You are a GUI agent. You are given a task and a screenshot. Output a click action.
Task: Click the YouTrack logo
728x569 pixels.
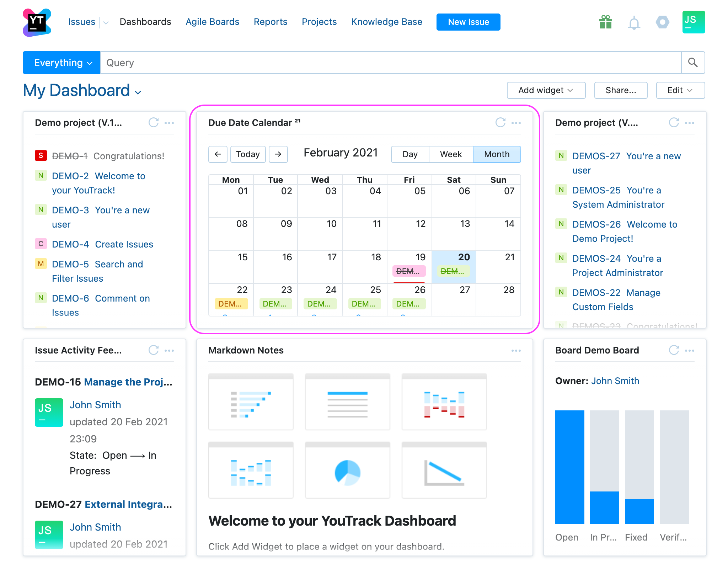click(37, 22)
